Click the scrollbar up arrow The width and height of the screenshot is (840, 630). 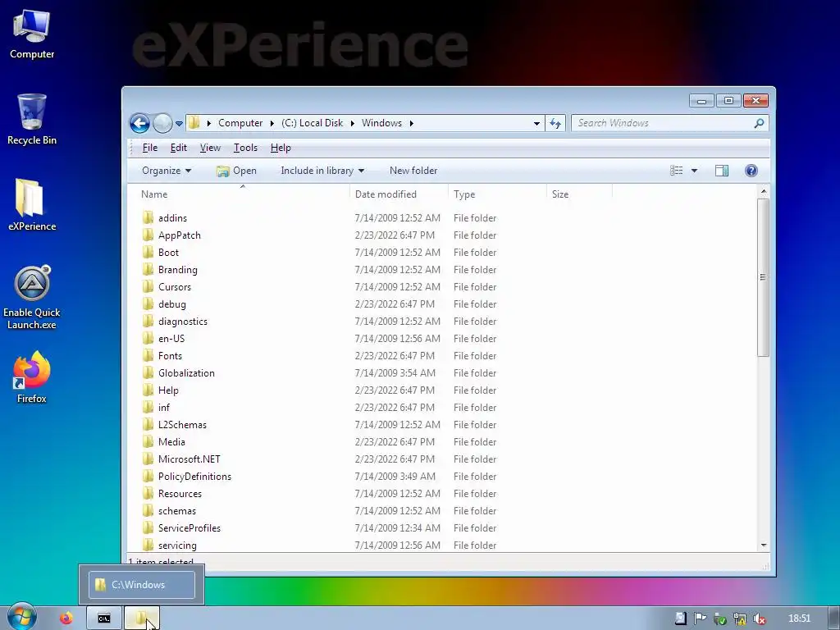pyautogui.click(x=764, y=191)
